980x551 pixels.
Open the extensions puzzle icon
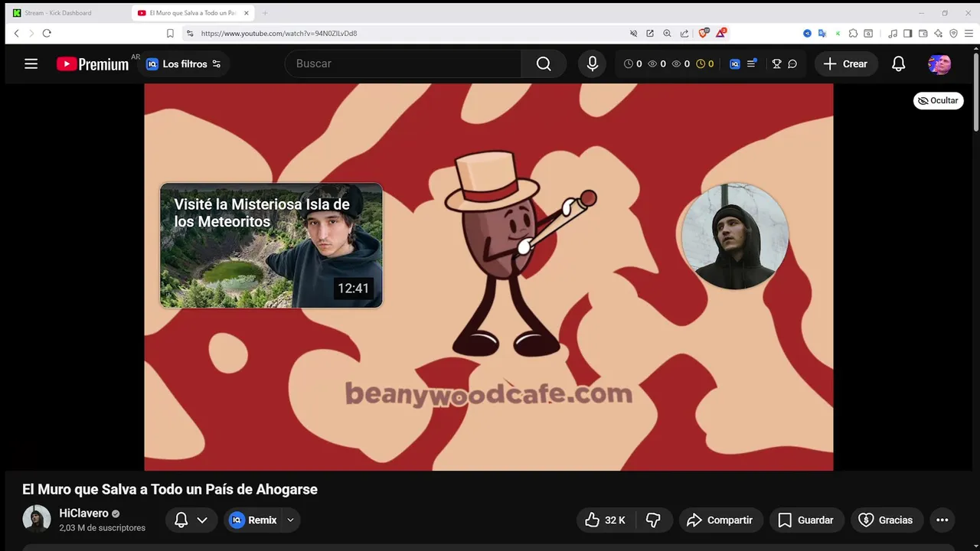(853, 34)
